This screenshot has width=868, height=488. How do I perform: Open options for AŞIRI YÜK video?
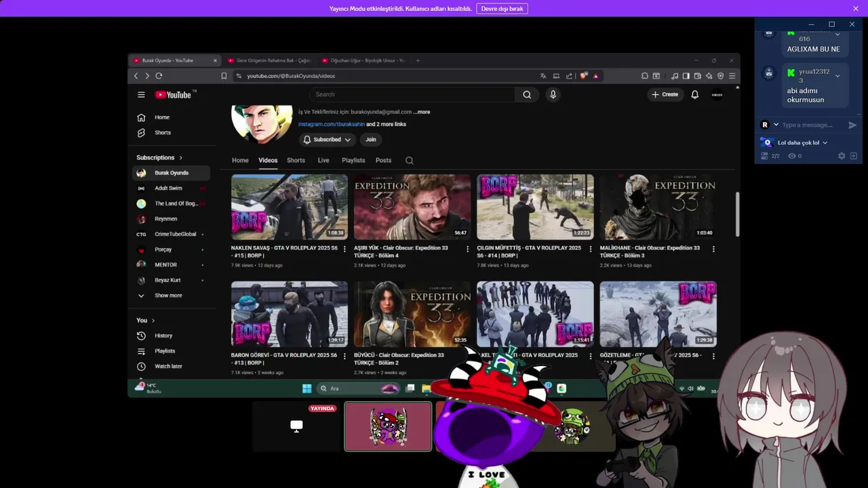pos(467,249)
